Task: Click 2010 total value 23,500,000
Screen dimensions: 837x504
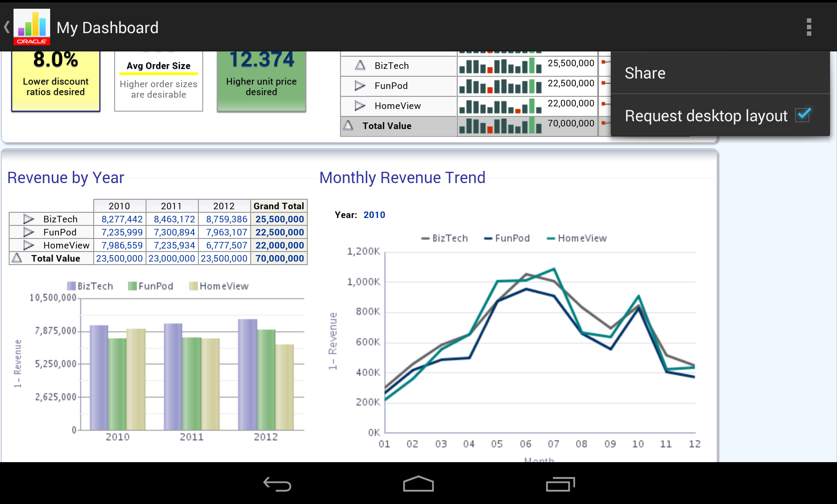Action: tap(119, 258)
